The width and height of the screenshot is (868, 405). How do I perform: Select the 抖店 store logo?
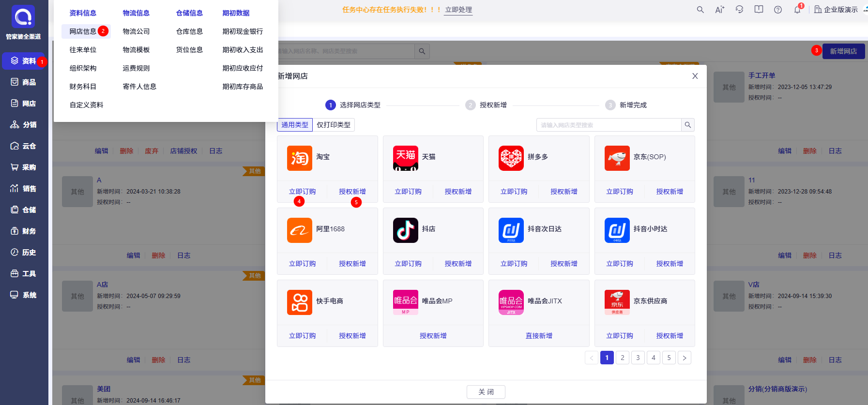(x=406, y=230)
